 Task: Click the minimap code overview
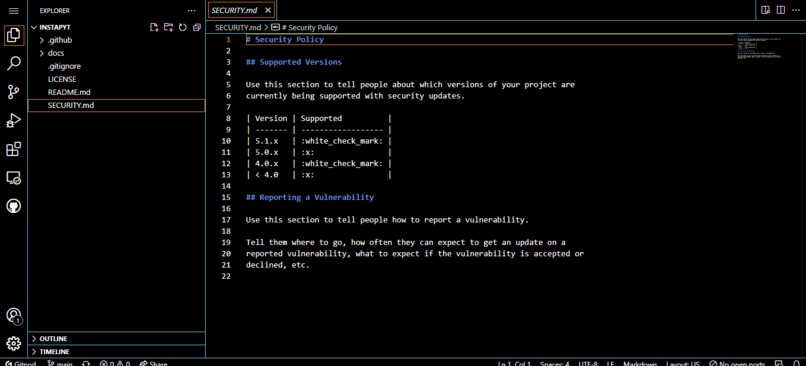click(x=760, y=47)
